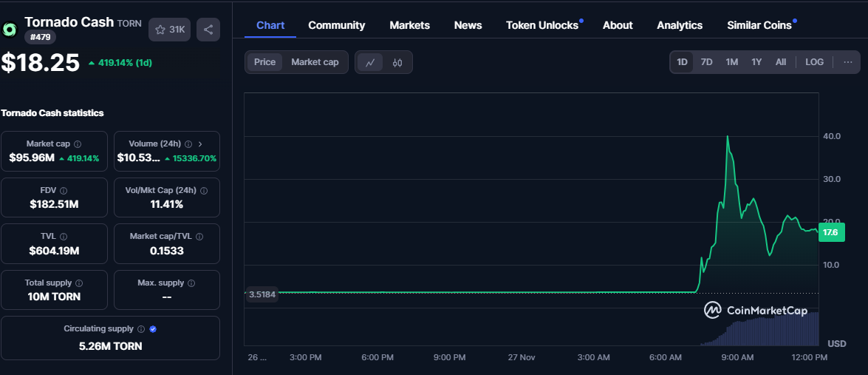This screenshot has height=375, width=868.
Task: Click the 17.6 current price marker
Action: coord(830,232)
